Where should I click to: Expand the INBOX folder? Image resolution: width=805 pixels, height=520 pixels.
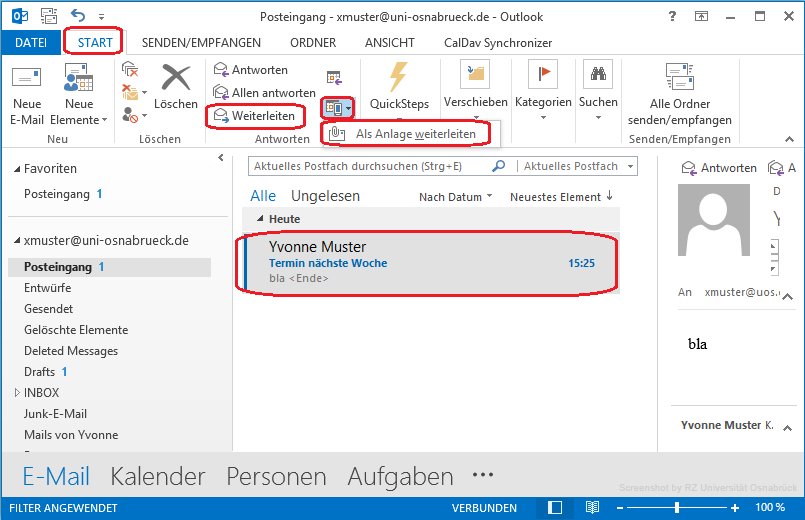(17, 393)
